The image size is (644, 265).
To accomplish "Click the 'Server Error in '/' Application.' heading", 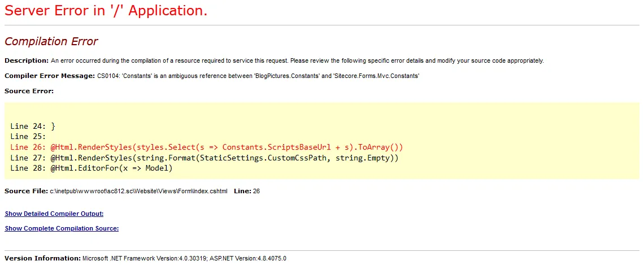I will 106,10.
